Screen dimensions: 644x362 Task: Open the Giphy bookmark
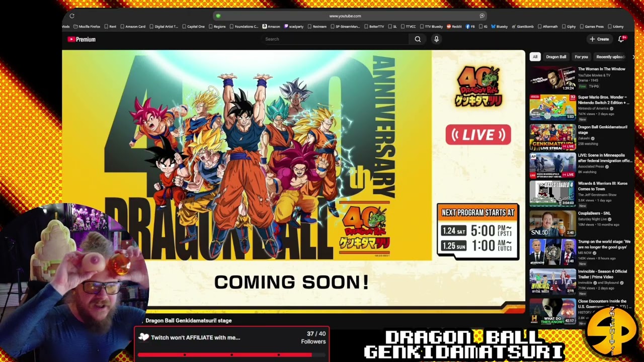pos(569,27)
